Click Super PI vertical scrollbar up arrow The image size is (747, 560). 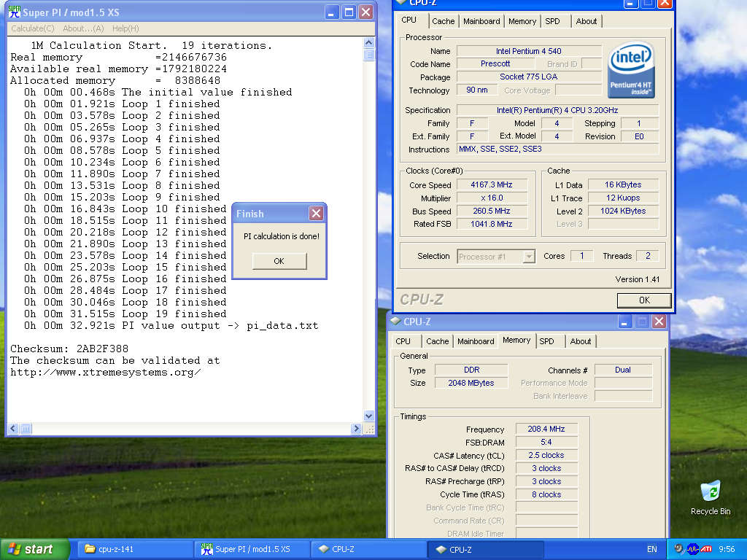point(368,43)
